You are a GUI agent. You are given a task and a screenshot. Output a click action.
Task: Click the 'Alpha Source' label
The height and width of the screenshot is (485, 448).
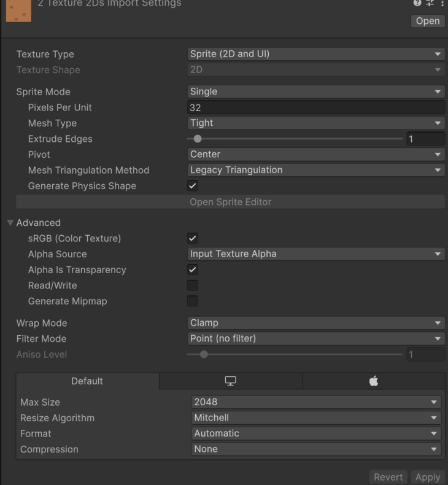[x=58, y=254]
